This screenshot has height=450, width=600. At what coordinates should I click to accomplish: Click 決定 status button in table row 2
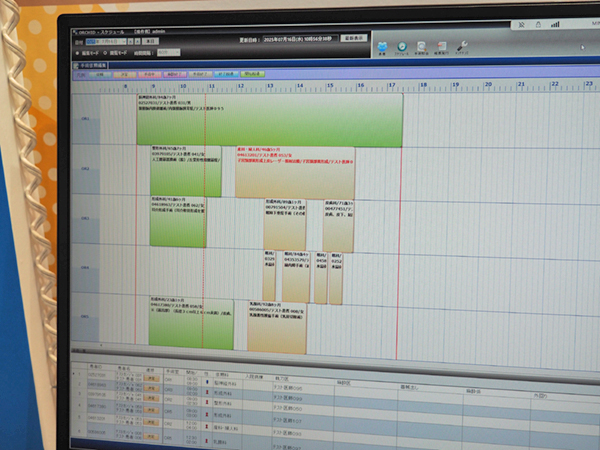(x=151, y=388)
